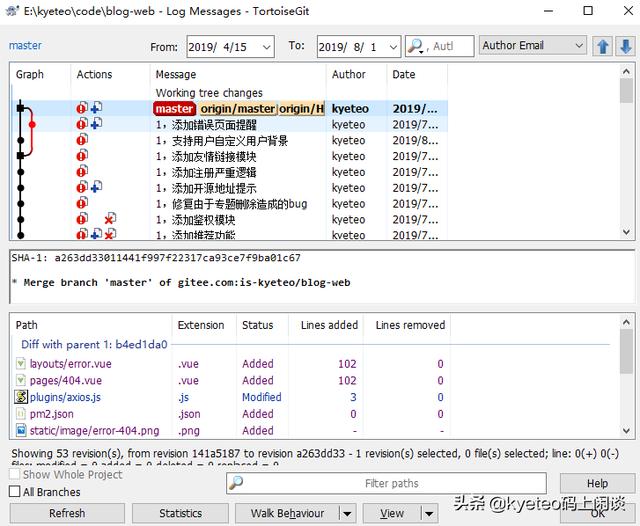Open the To date picker dropdown
640x526 pixels.
[x=393, y=47]
